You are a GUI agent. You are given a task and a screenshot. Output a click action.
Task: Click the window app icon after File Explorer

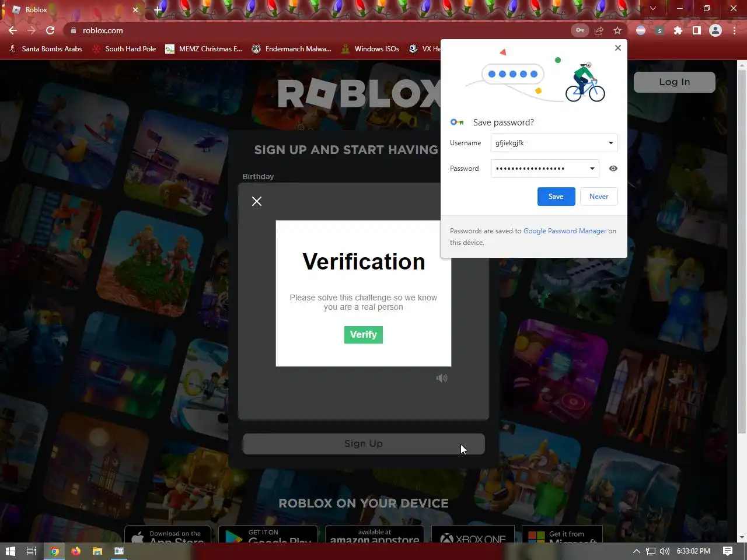pos(119,551)
